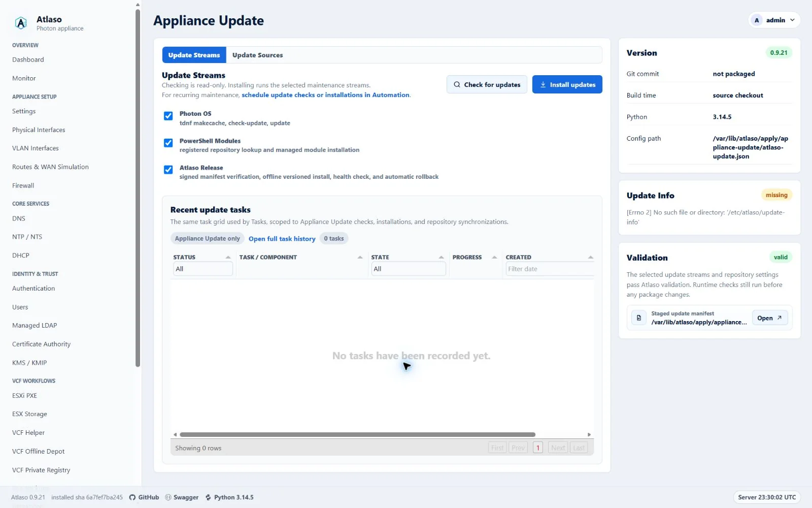This screenshot has width=812, height=508.
Task: Open Managed LDAP page
Action: click(x=35, y=326)
